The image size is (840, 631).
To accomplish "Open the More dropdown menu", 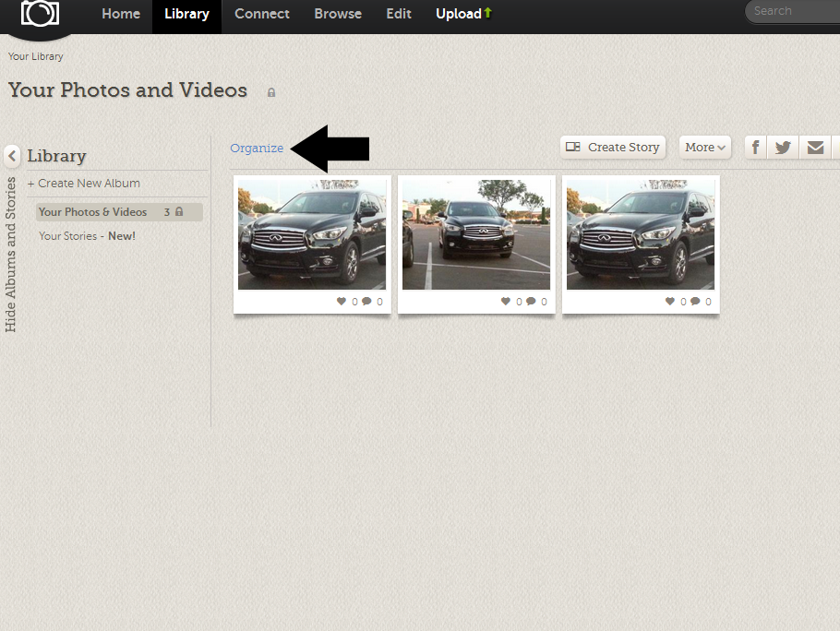I will (x=705, y=148).
